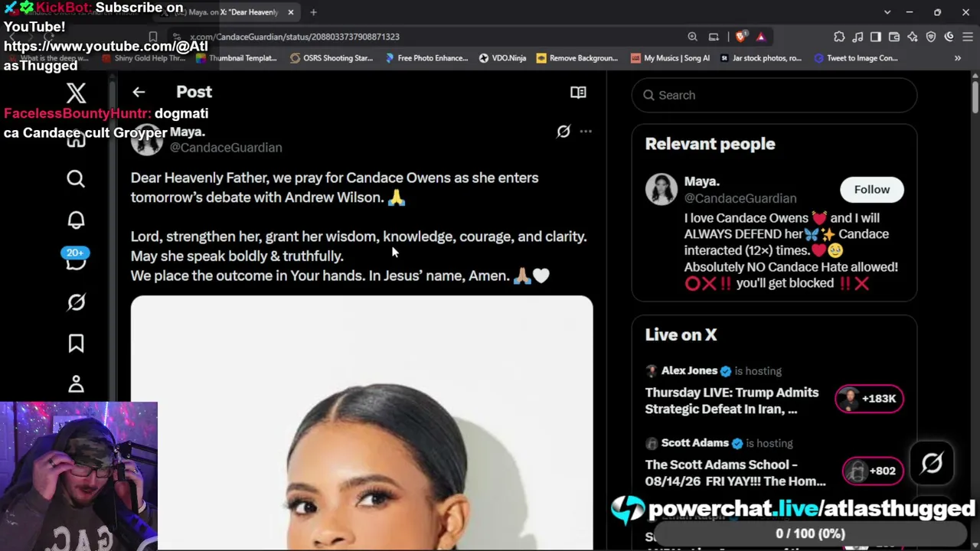Toggle the browser sidebar panel icon
This screenshot has width=980, height=551.
[876, 37]
